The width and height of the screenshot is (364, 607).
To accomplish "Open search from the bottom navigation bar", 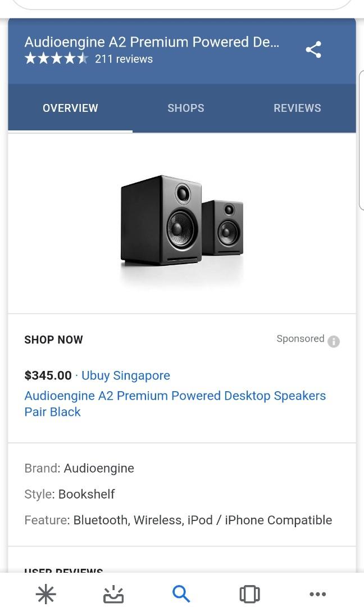I will pos(181,594).
